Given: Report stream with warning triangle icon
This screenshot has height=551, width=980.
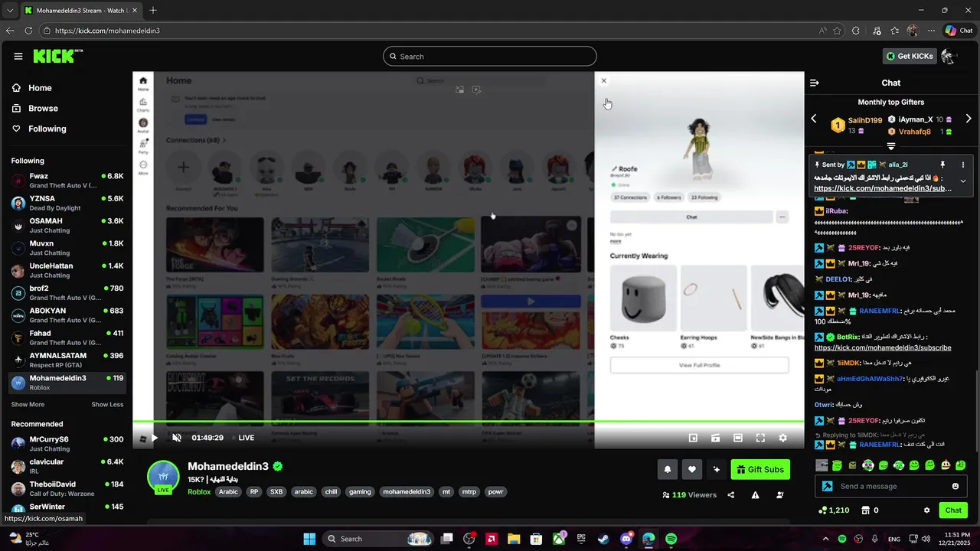Looking at the screenshot, I should coord(756,495).
